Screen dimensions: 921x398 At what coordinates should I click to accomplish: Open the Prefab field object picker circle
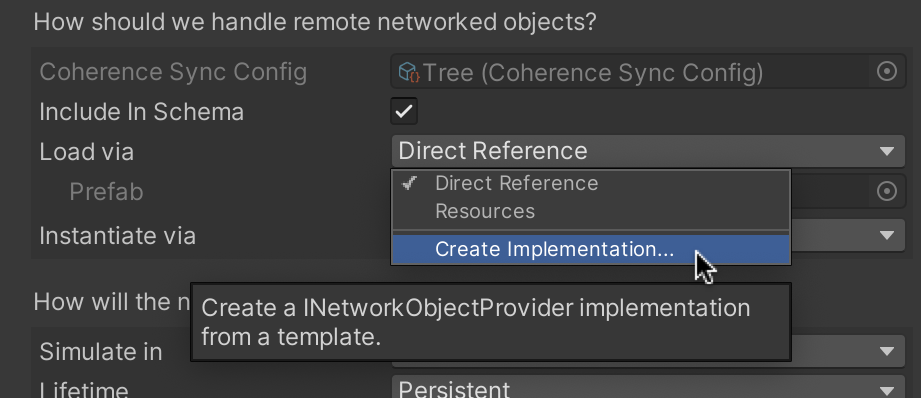click(886, 191)
